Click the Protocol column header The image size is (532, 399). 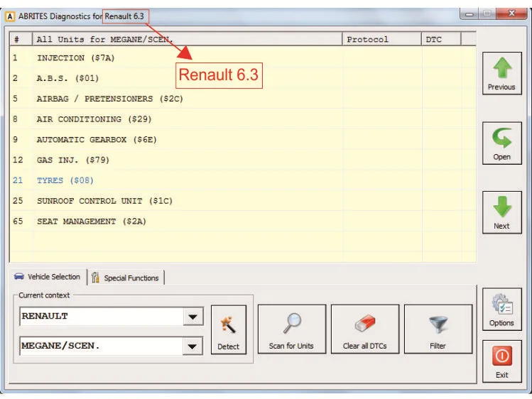381,39
